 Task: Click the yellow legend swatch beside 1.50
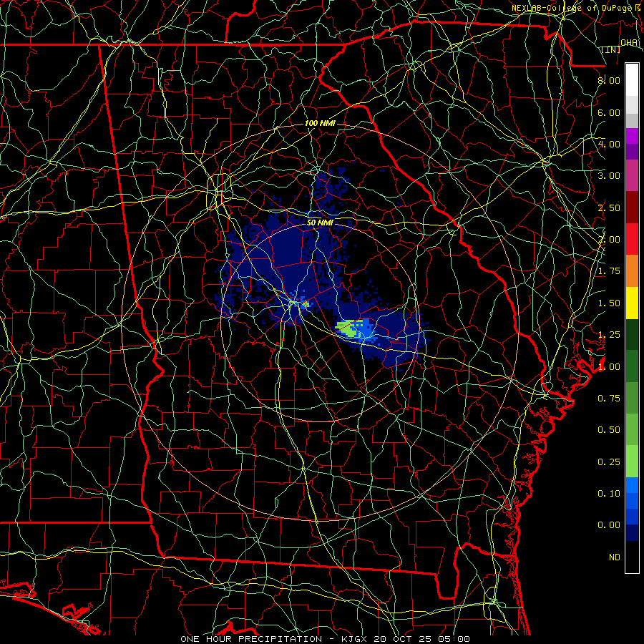click(632, 303)
